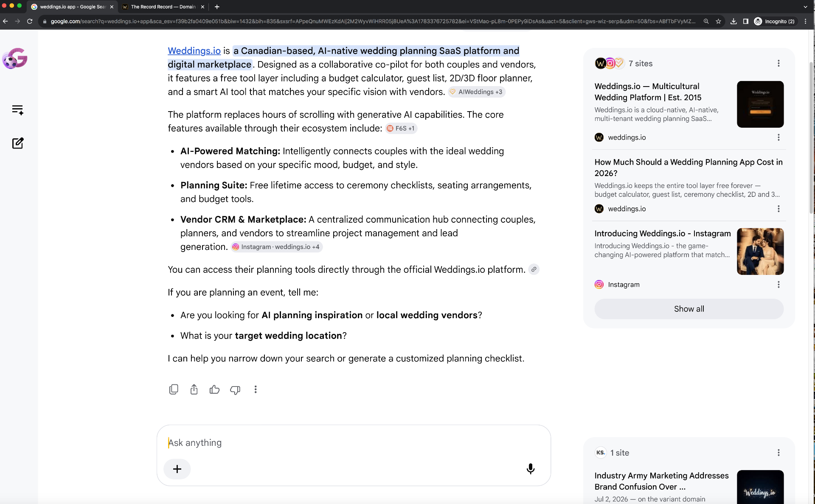Image resolution: width=815 pixels, height=504 pixels.
Task: Toggle the browser side panel
Action: (x=746, y=21)
